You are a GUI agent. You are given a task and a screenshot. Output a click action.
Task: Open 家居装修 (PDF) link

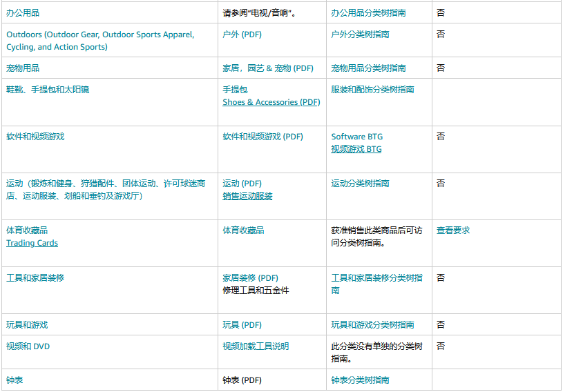coord(250,278)
